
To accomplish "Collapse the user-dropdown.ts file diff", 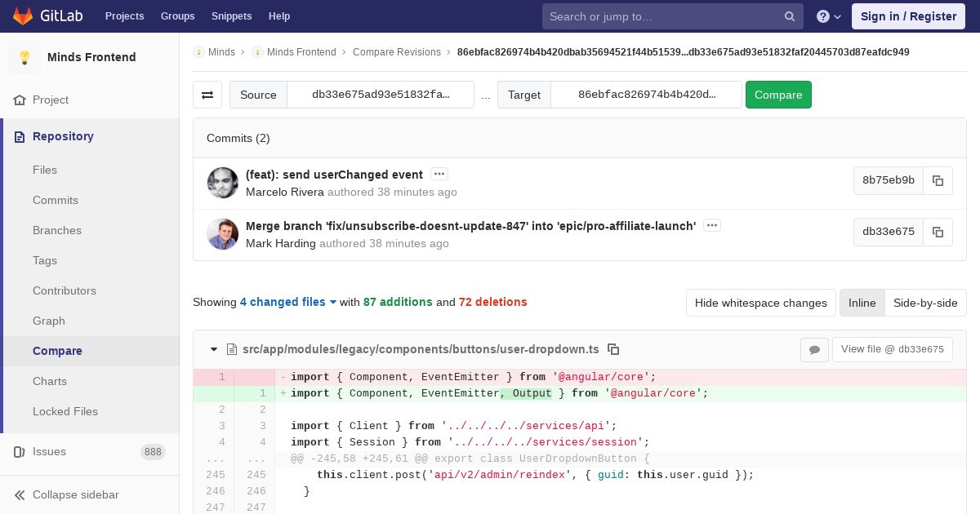I will [214, 349].
